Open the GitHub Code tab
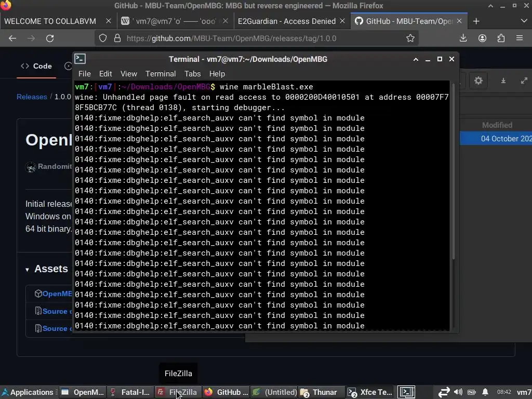This screenshot has width=532, height=399. 36,66
